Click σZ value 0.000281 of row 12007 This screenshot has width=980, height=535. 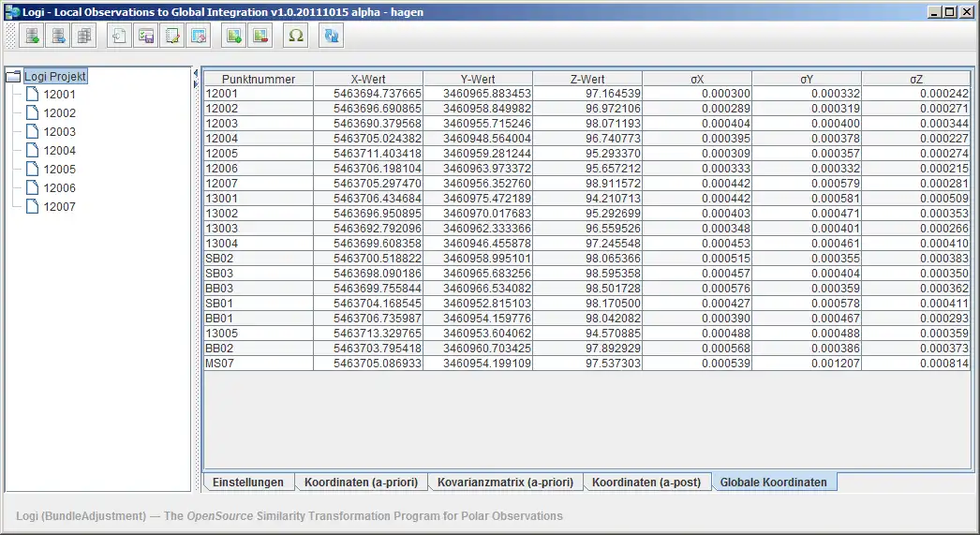[x=916, y=184]
